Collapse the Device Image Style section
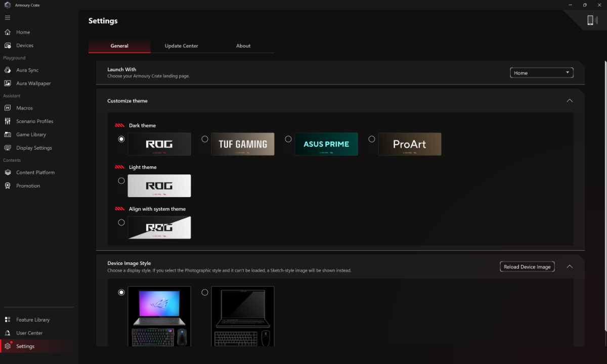 (x=570, y=266)
